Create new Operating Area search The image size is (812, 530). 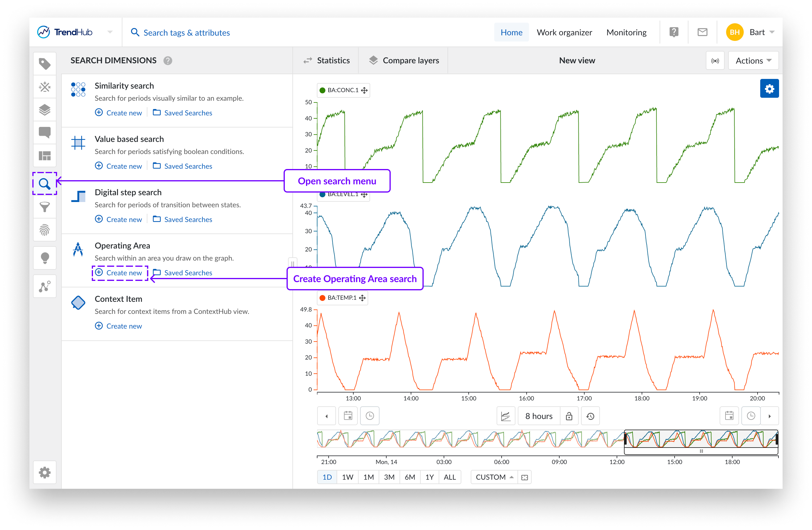click(x=119, y=273)
